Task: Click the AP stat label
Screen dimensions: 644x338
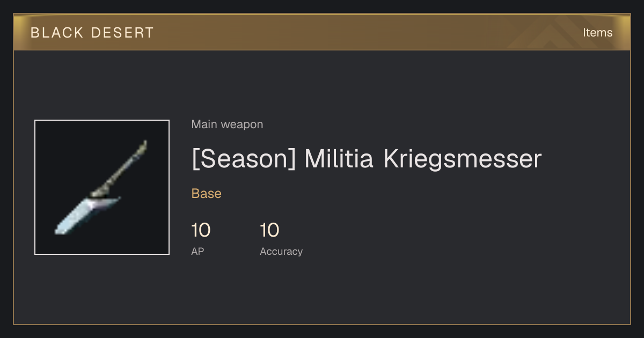Action: (197, 252)
